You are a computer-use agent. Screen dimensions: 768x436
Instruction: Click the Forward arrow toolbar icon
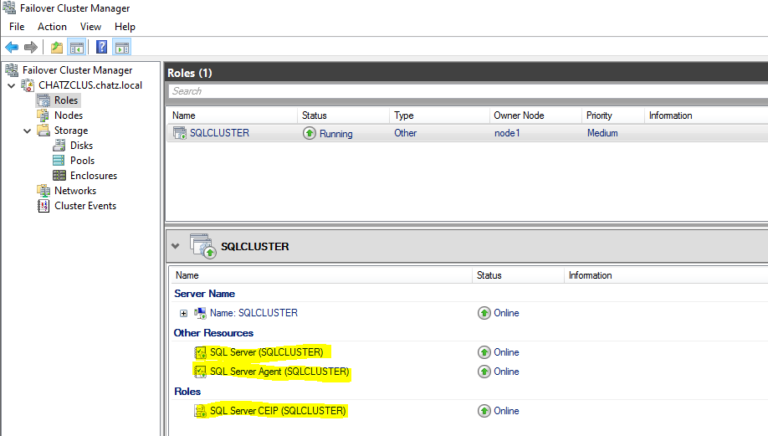tap(30, 47)
